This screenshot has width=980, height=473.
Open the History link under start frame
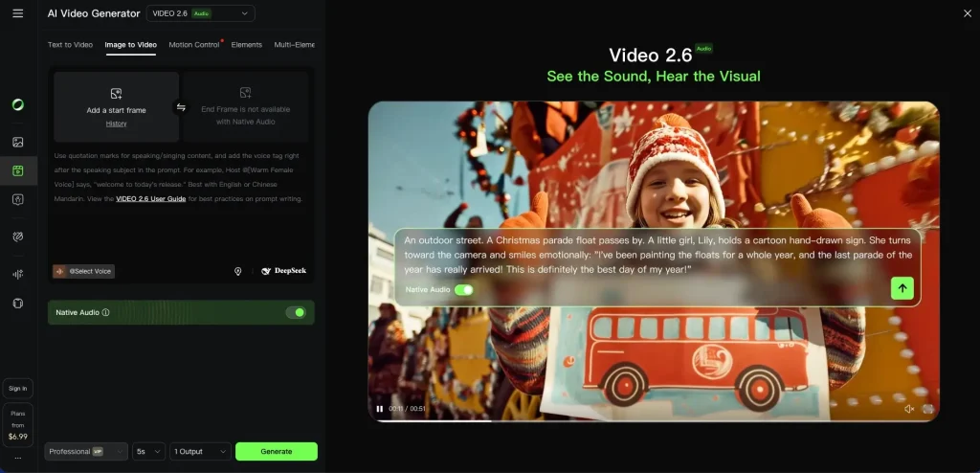click(116, 124)
